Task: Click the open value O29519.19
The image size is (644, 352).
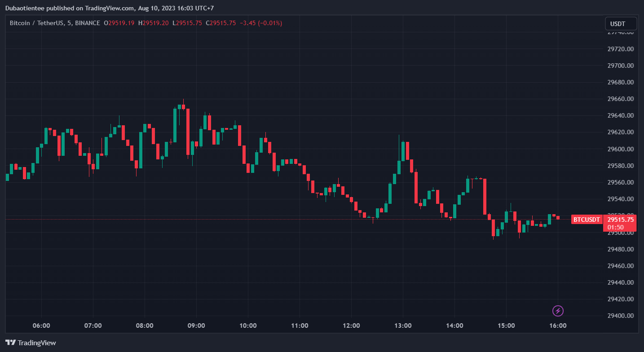Action: pos(119,23)
